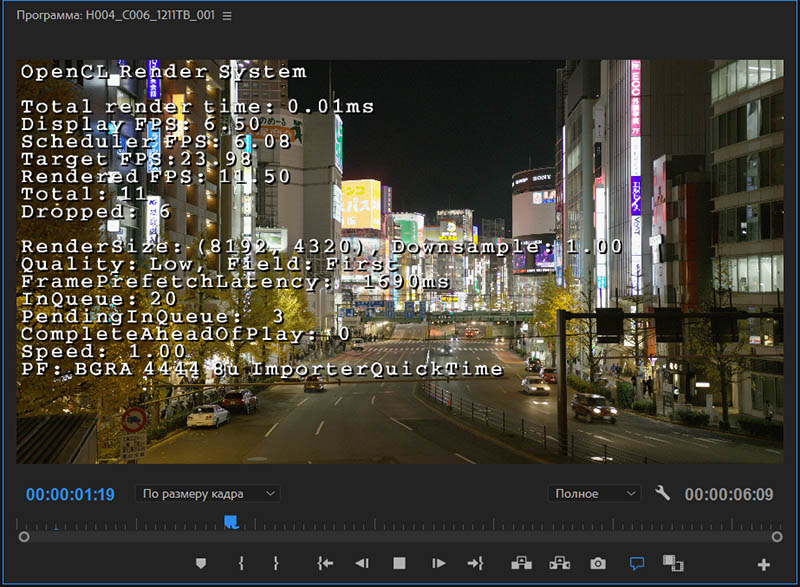Open the button editor plus icon

(763, 565)
